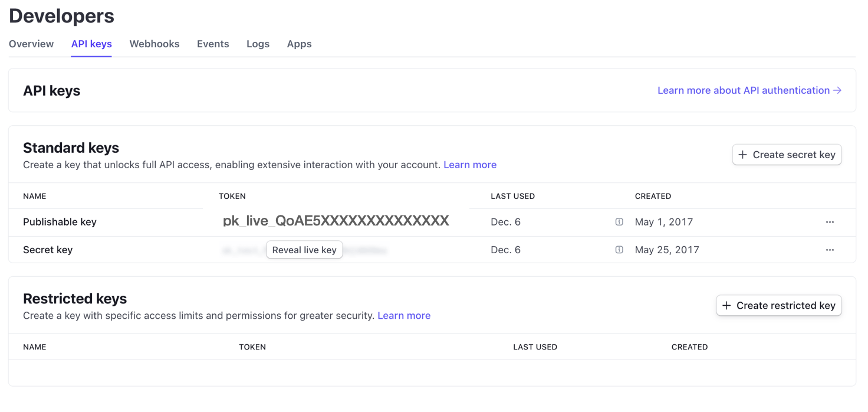The height and width of the screenshot is (412, 868).
Task: Switch to the Overview tab
Action: (31, 44)
